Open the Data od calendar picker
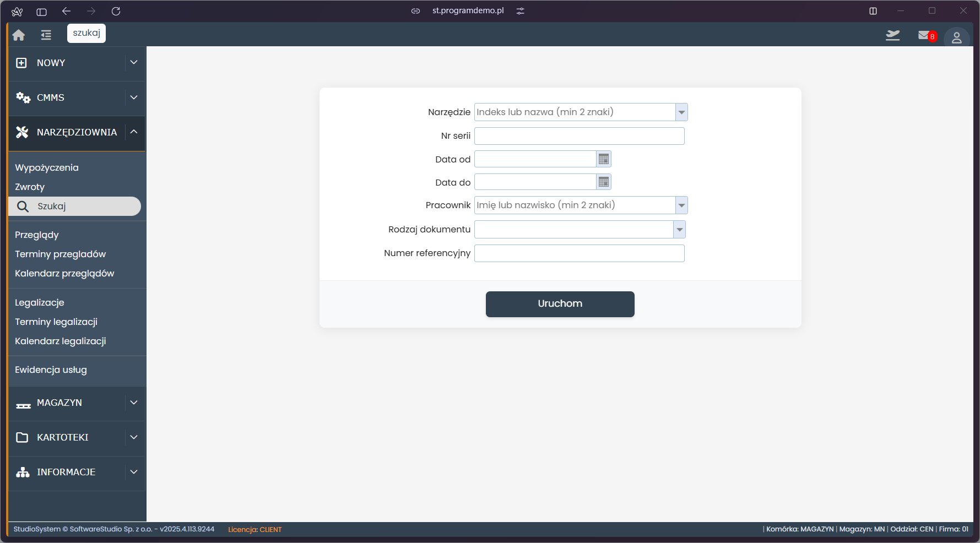980x543 pixels. (x=604, y=159)
